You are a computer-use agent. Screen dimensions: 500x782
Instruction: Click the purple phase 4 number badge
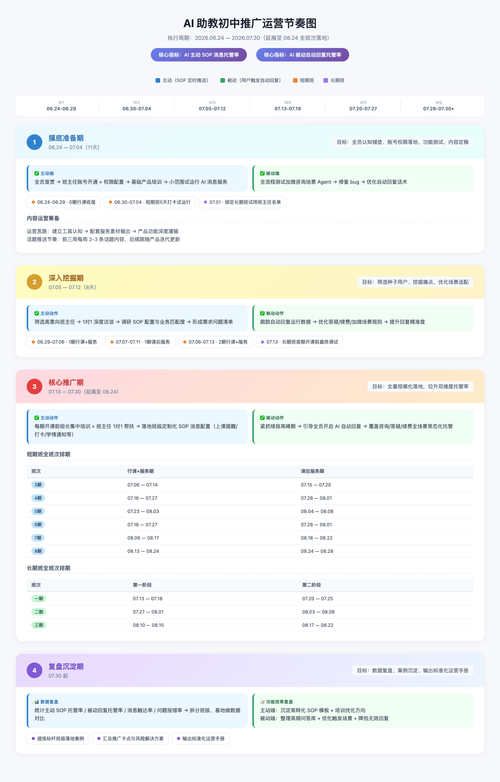tap(34, 670)
